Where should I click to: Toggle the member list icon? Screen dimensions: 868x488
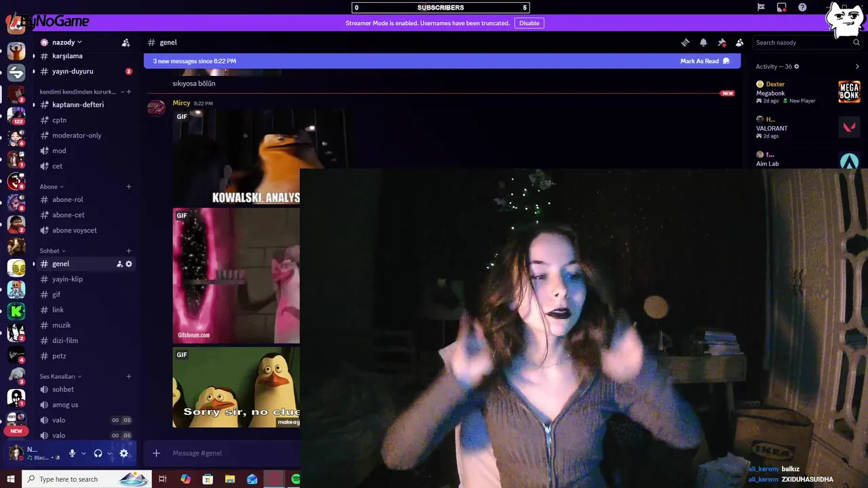pyautogui.click(x=740, y=42)
